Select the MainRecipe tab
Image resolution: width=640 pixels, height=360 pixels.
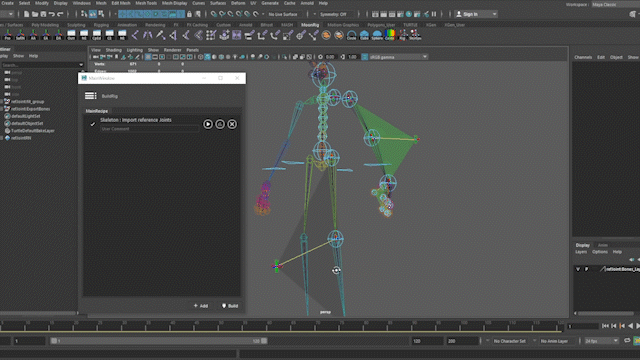coord(97,111)
